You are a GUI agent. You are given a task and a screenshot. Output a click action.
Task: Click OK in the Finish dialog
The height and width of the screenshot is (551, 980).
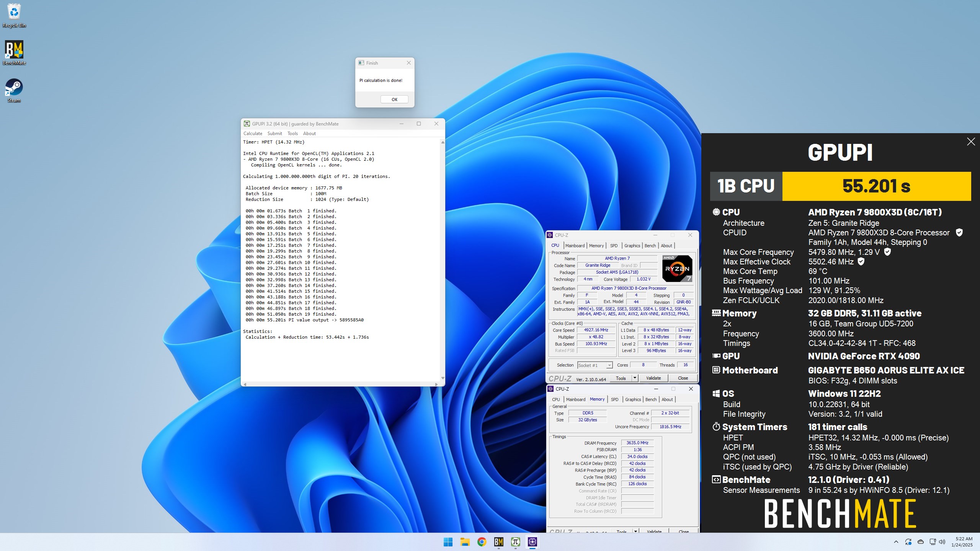tap(394, 99)
